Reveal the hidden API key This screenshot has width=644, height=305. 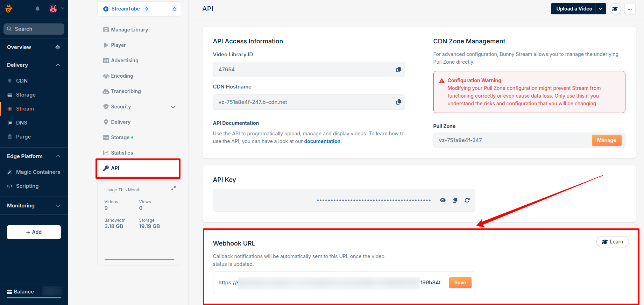443,200
